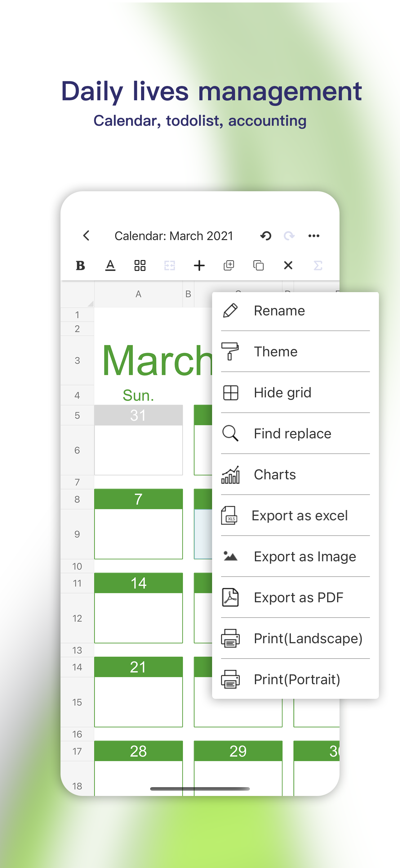The image size is (400, 868).
Task: Click the pencil icon beside Rename
Action: (x=230, y=311)
